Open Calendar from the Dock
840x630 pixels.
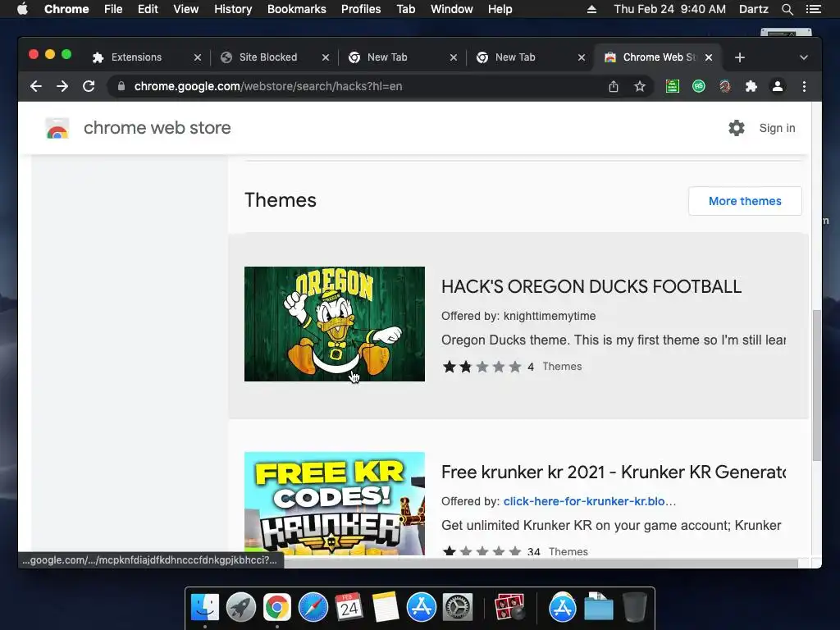coord(349,608)
